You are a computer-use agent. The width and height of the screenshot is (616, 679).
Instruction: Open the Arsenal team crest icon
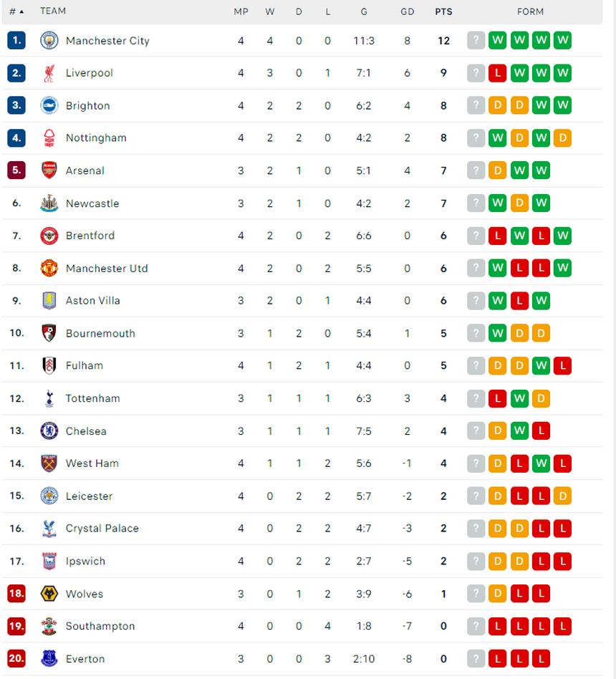[x=49, y=170]
